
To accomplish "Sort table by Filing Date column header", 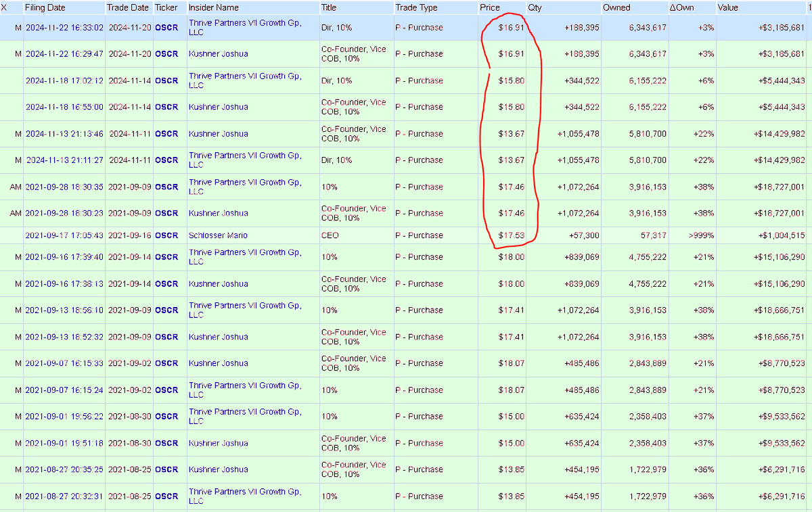I will pos(46,8).
